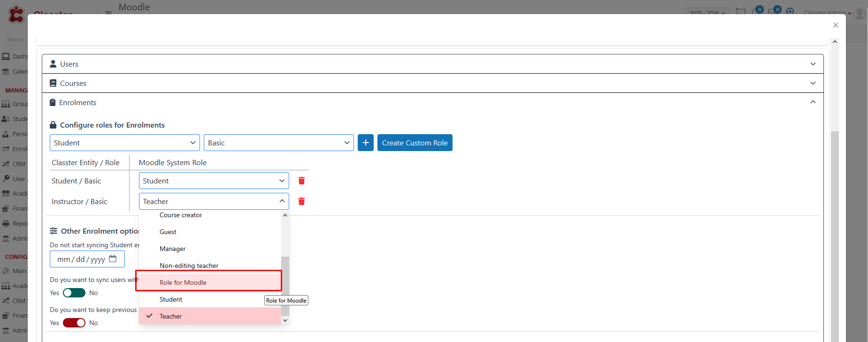This screenshot has height=342, width=868.
Task: Click the sync start date input field
Action: tap(81, 259)
